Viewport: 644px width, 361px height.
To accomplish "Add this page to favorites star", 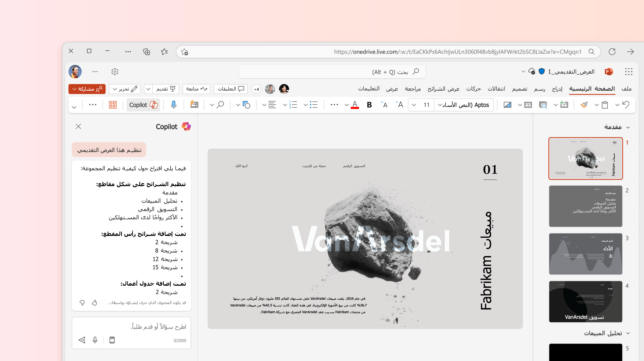I will (x=184, y=52).
